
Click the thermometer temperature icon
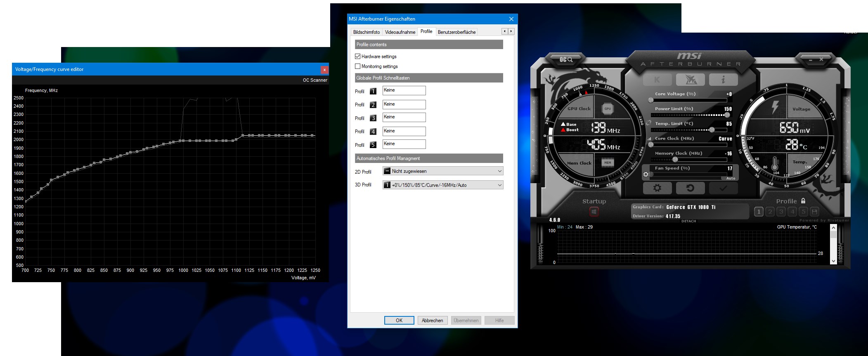(775, 164)
